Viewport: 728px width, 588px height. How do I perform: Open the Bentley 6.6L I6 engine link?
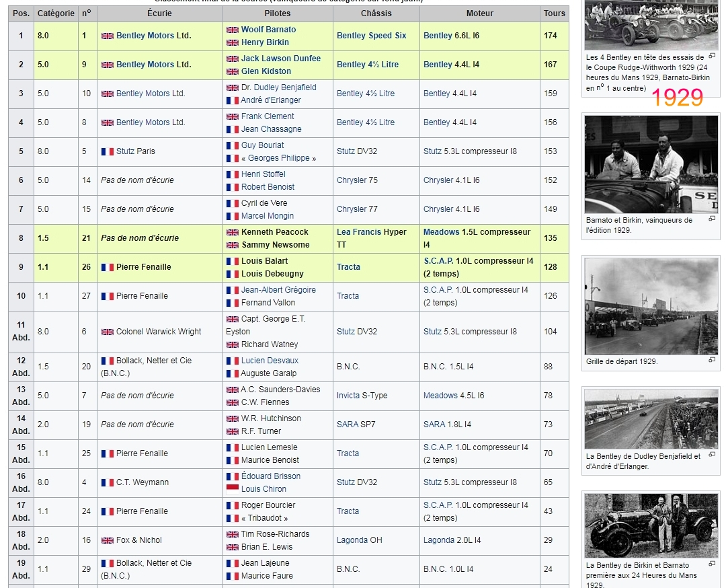click(438, 36)
